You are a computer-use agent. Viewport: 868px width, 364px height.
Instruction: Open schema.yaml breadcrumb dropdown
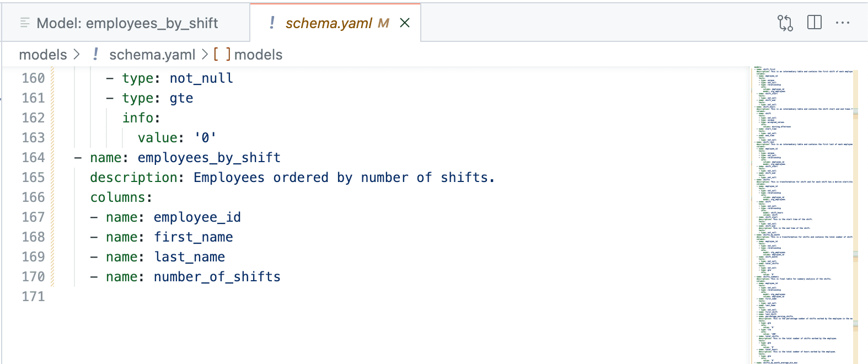152,55
